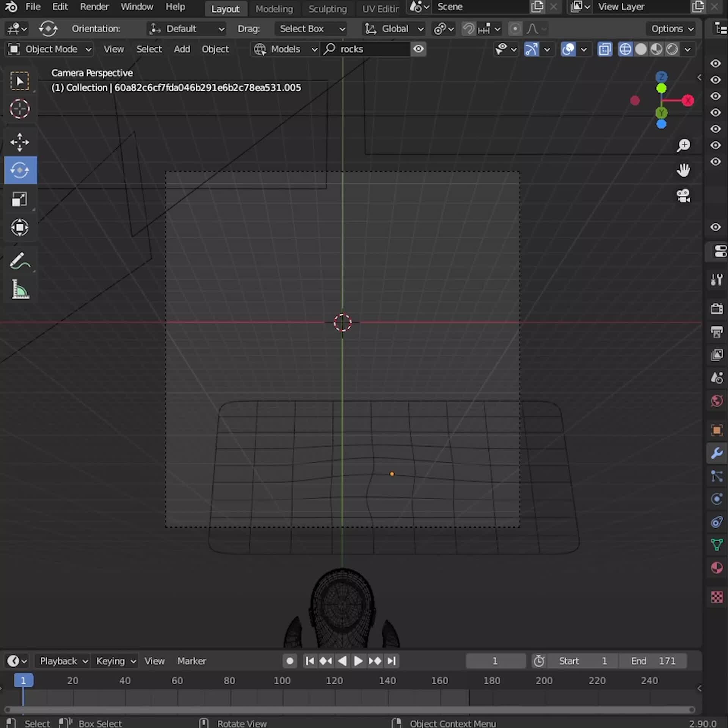Toggle viewport overlays off
The height and width of the screenshot is (728, 728).
tap(568, 49)
